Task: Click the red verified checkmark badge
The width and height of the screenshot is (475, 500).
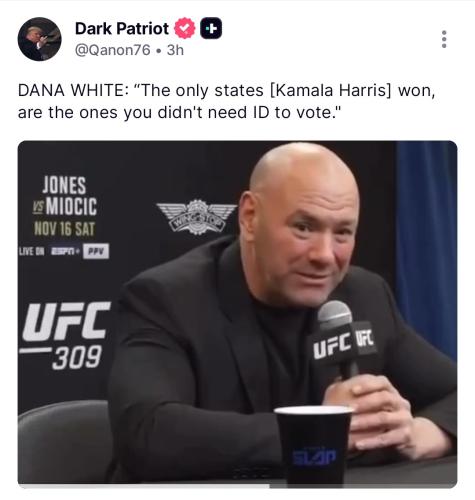Action: [185, 28]
